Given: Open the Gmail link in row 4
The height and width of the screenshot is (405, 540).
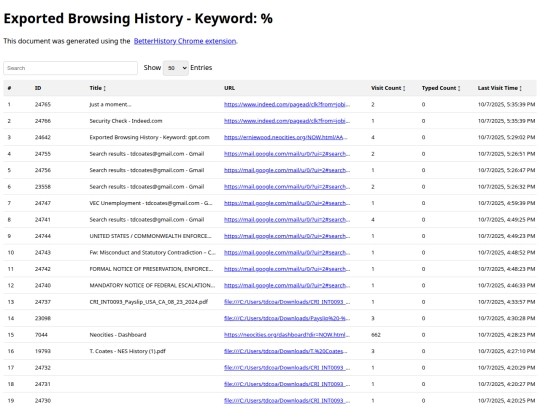Looking at the screenshot, I should 287,154.
